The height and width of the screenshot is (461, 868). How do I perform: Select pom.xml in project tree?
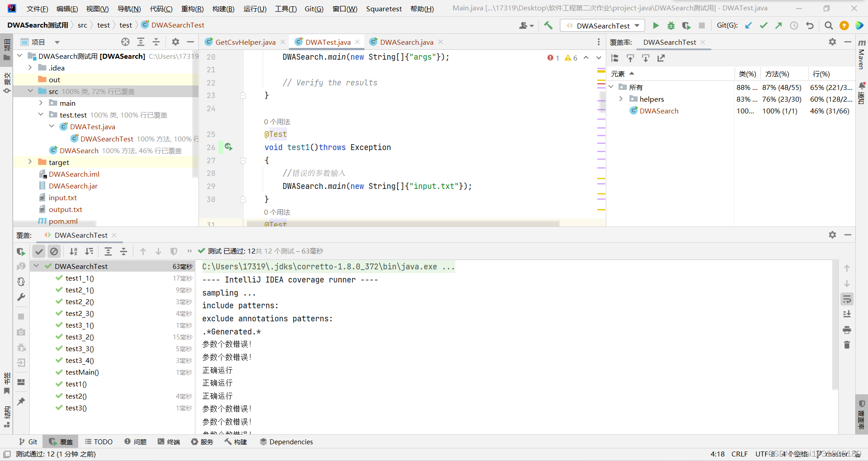pos(63,221)
